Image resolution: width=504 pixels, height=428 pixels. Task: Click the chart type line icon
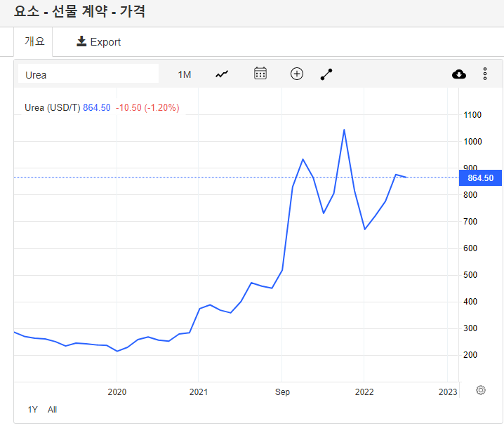click(221, 74)
